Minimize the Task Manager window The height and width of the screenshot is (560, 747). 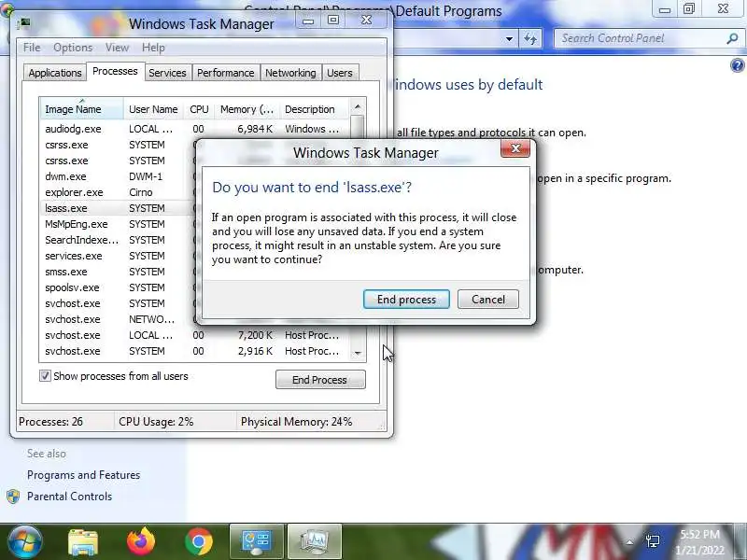pyautogui.click(x=308, y=21)
